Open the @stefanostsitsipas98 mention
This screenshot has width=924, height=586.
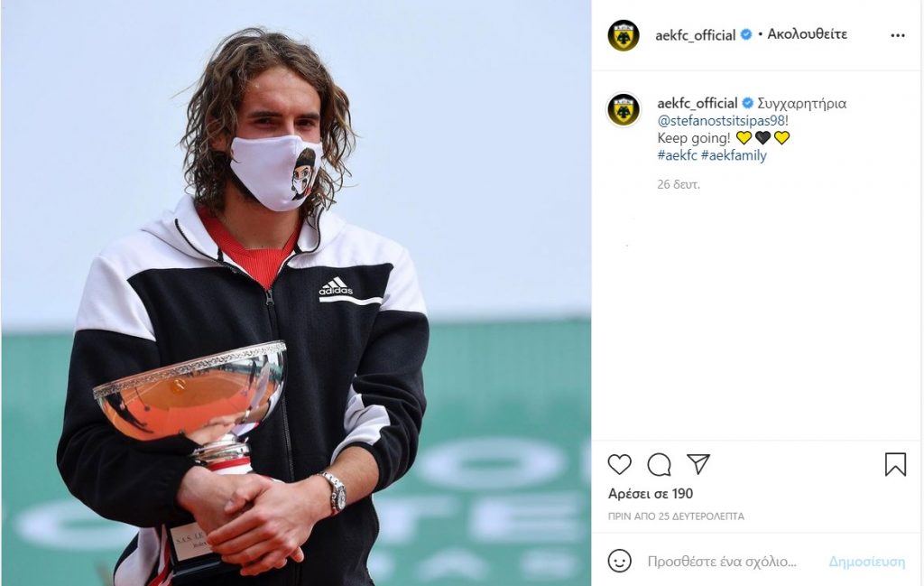tap(721, 120)
